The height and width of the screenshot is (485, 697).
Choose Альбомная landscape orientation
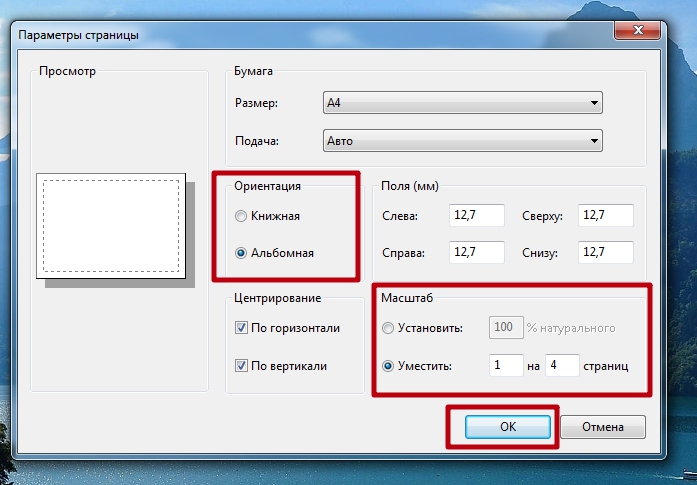(x=241, y=253)
